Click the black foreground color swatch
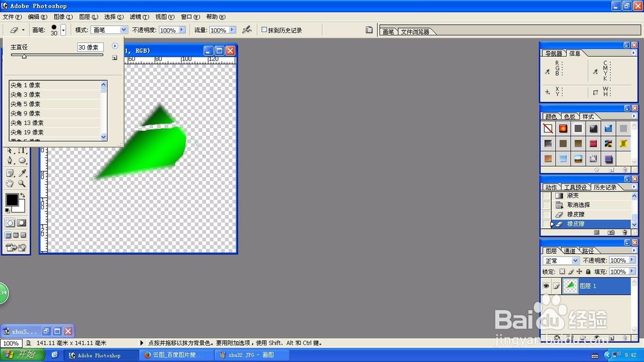 coord(12,200)
